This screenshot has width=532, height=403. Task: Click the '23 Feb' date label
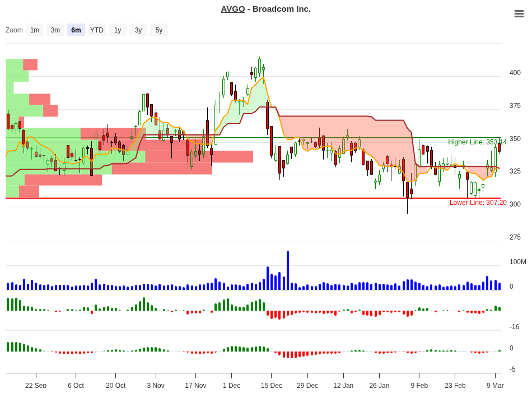click(455, 385)
